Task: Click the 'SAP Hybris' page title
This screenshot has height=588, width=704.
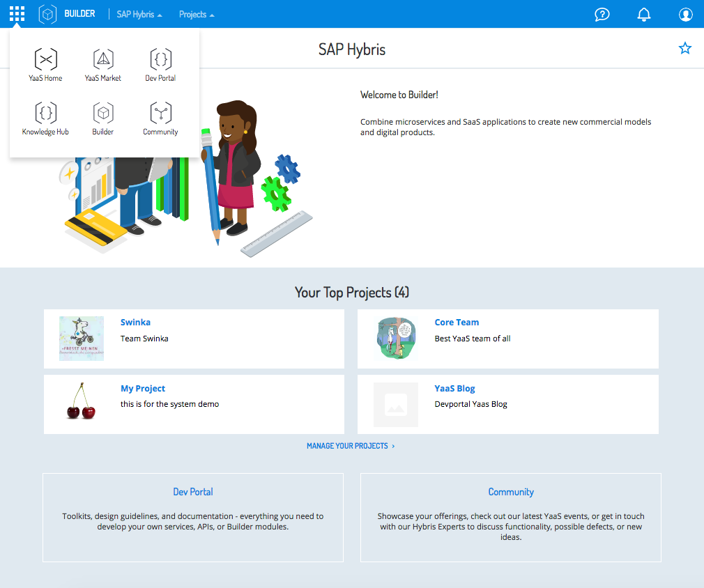Action: (351, 49)
